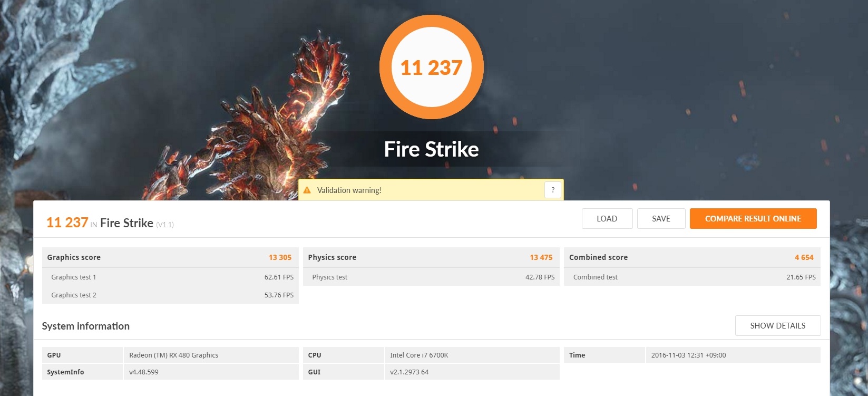Click the 21.65 FPS value
Image resolution: width=868 pixels, height=396 pixels.
point(801,277)
